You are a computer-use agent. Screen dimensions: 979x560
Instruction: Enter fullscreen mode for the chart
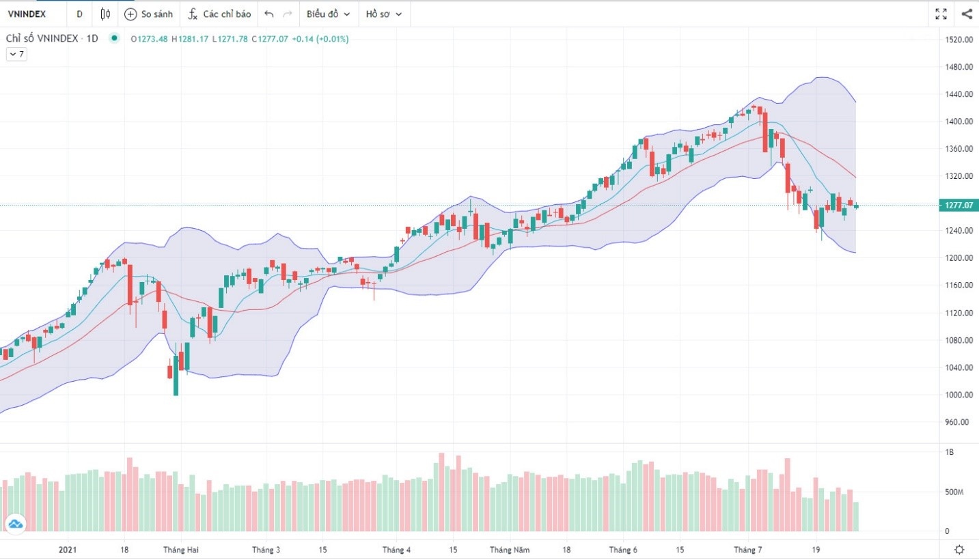point(941,14)
